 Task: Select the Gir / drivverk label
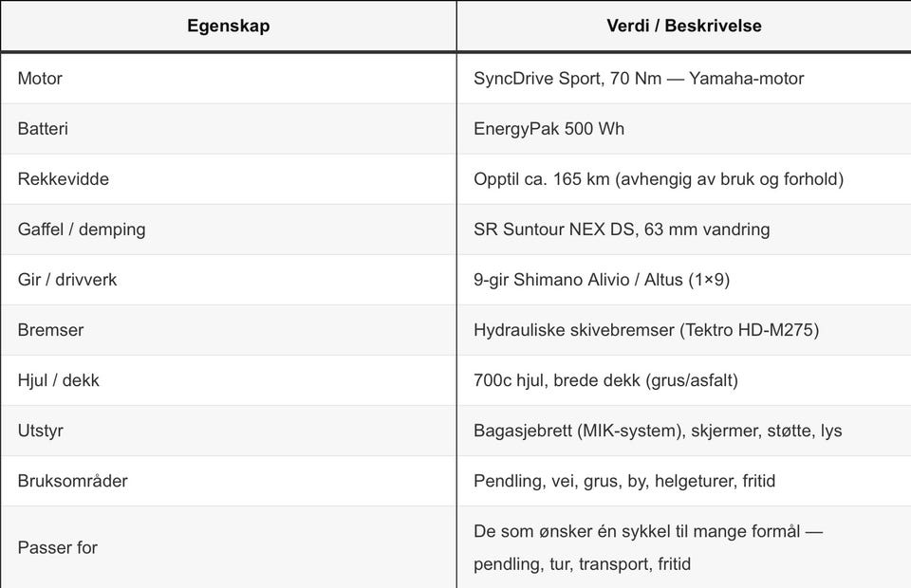tap(67, 280)
